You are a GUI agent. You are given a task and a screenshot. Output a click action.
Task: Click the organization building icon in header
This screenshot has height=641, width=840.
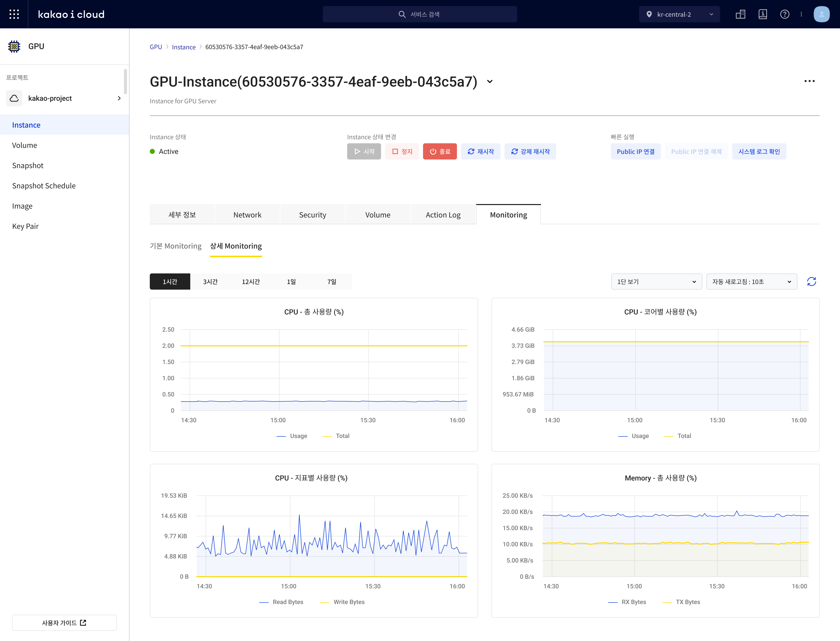pos(741,14)
